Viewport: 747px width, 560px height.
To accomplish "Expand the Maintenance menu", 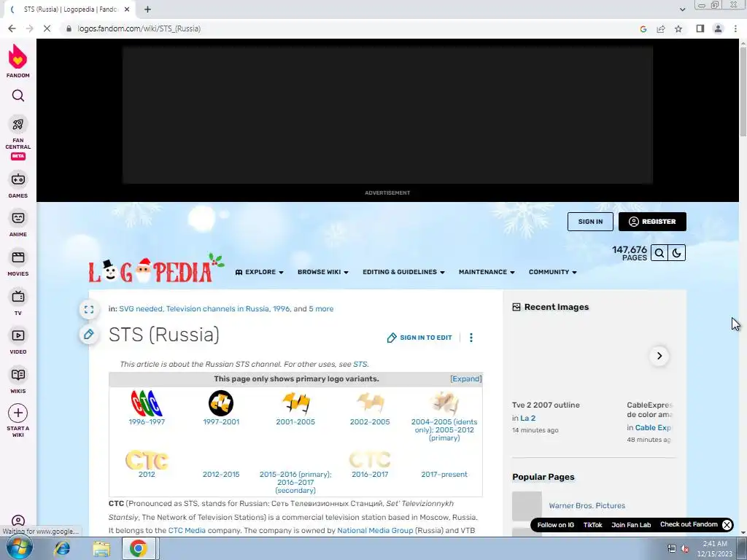I will click(x=487, y=272).
